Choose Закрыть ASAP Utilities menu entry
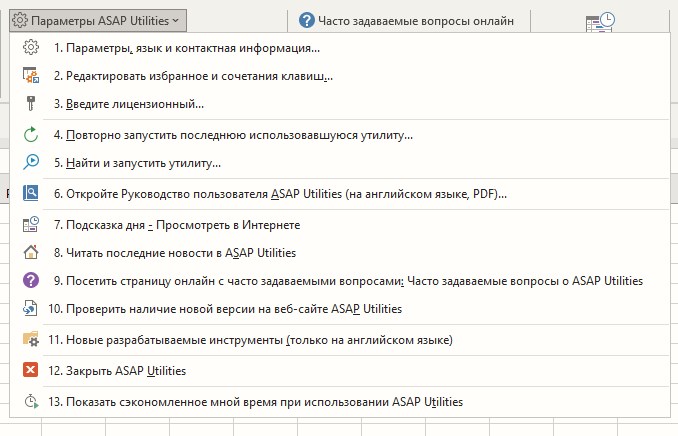Image resolution: width=678 pixels, height=436 pixels. point(339,371)
